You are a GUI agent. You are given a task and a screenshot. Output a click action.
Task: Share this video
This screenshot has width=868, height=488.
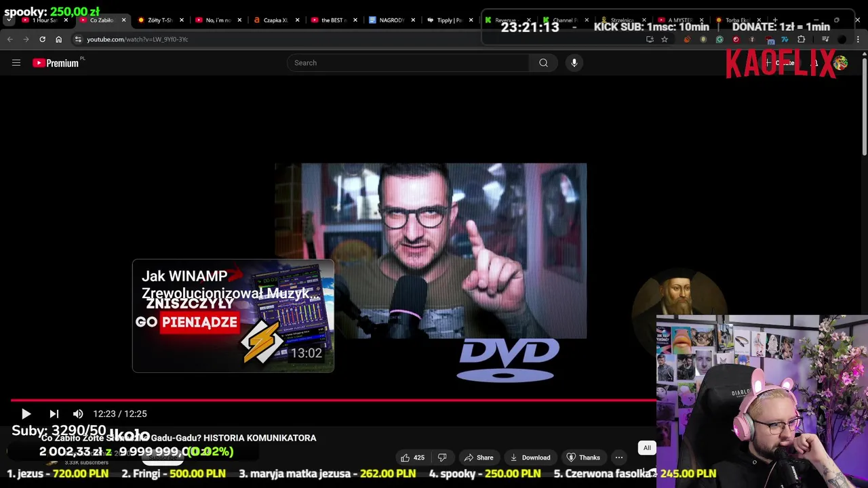pos(478,457)
